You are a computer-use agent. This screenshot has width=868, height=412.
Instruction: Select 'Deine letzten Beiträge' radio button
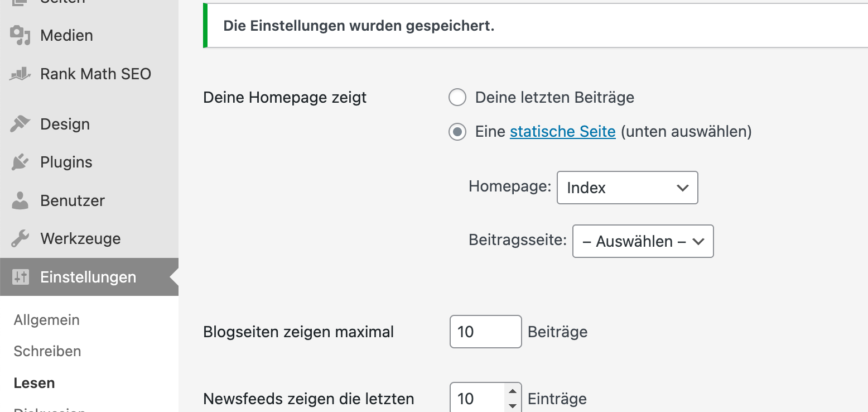pos(457,98)
